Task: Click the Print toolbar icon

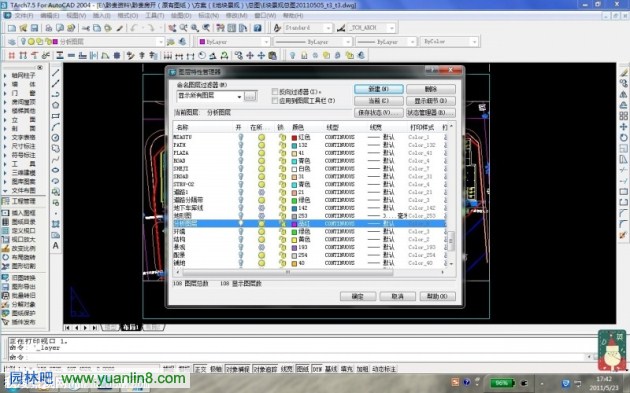Action: (49, 28)
